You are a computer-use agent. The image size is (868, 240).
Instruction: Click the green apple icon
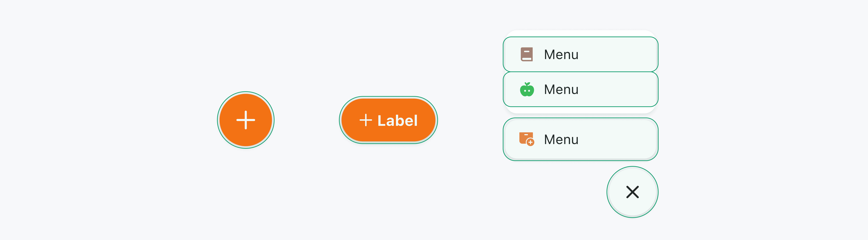[x=527, y=89]
